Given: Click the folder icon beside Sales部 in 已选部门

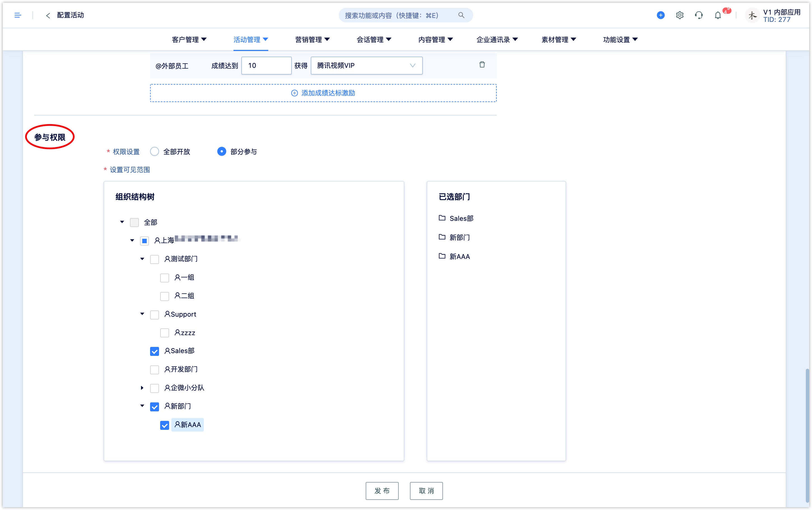Looking at the screenshot, I should (442, 218).
